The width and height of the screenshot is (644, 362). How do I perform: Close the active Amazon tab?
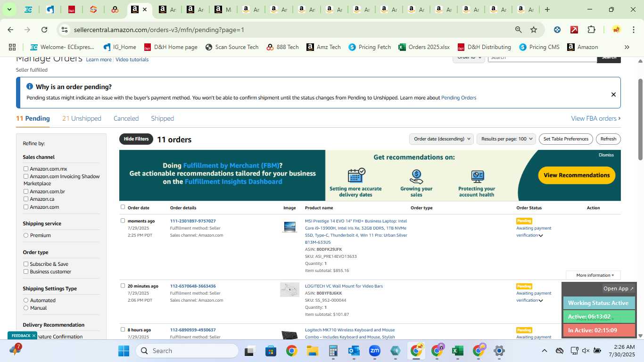tap(145, 9)
